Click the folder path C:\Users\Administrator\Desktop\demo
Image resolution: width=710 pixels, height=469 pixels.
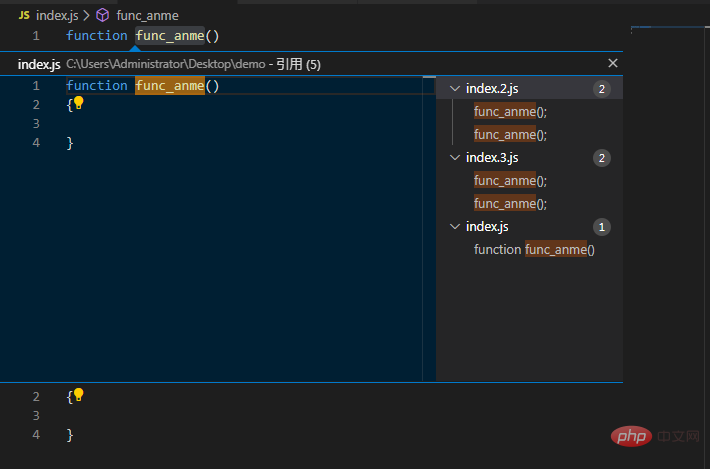[166, 64]
